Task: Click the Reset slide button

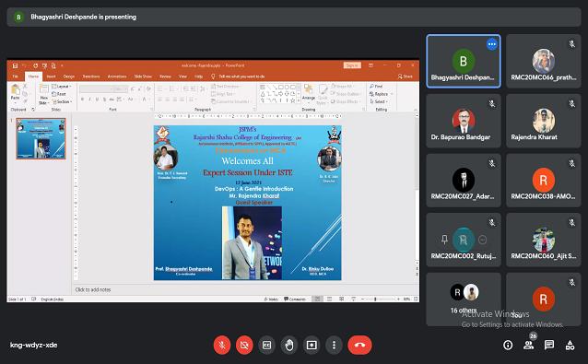Action: 59,94
